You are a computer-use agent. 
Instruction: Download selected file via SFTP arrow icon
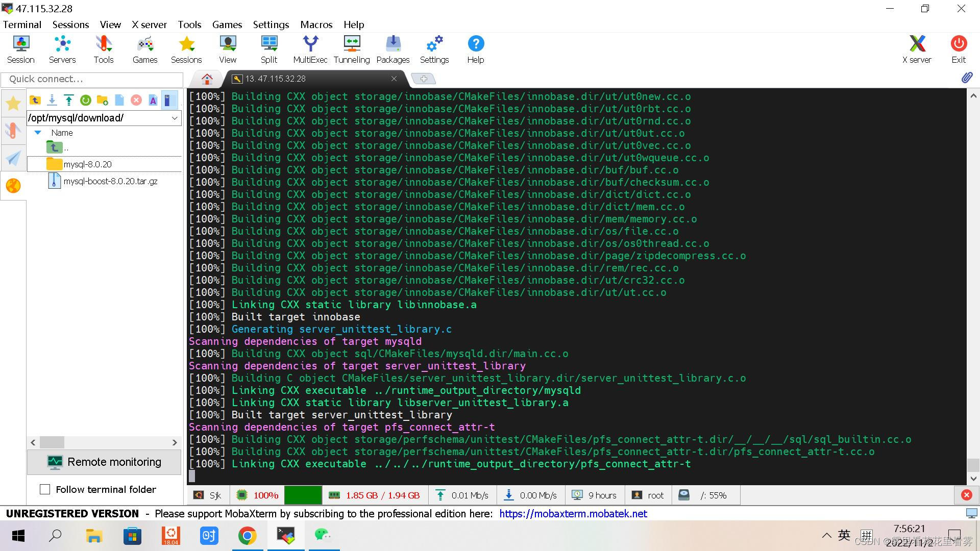coord(52,100)
